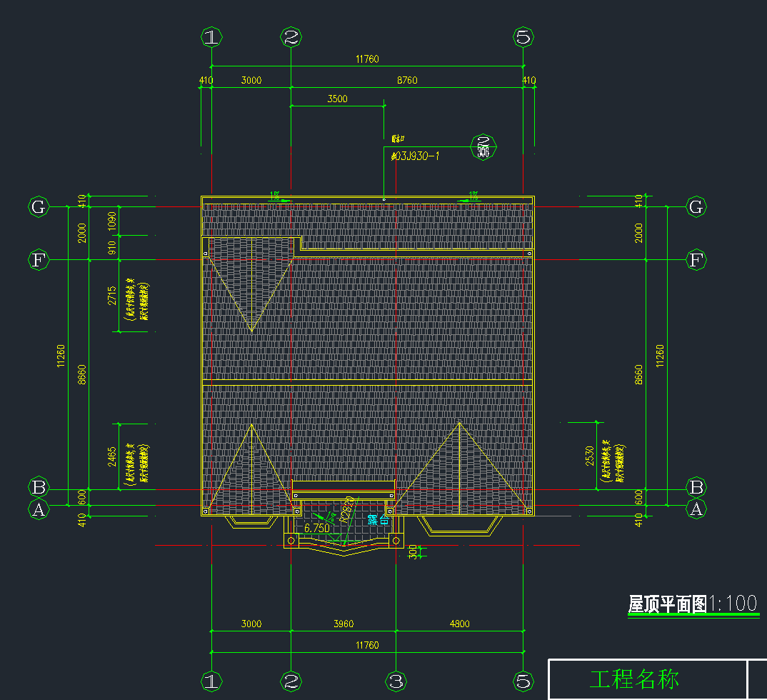Select the 2530 dimension on right side
Viewport: 767px width, 700px height.
589,456
